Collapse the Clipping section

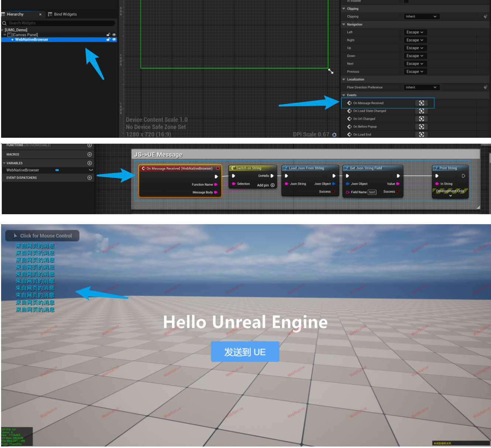click(x=344, y=9)
